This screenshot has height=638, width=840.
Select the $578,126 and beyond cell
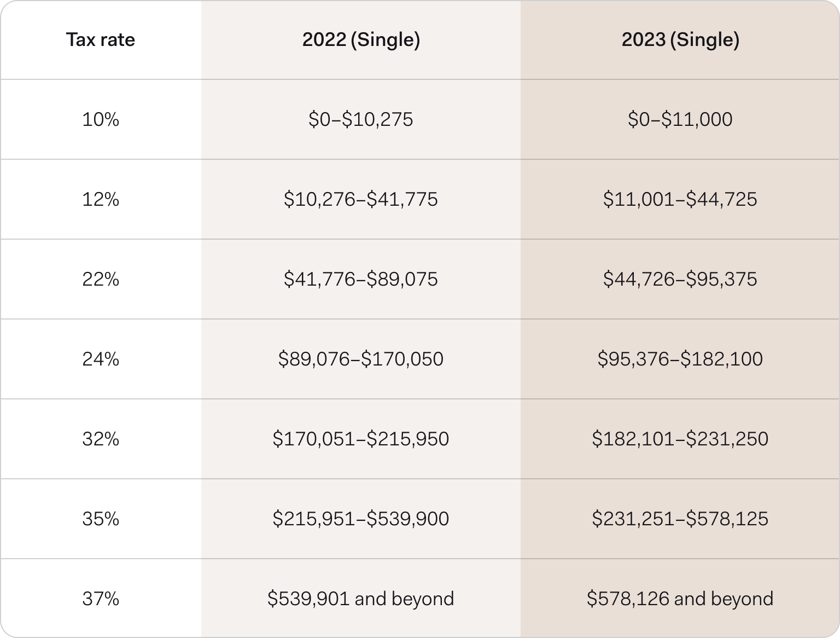[x=680, y=599]
